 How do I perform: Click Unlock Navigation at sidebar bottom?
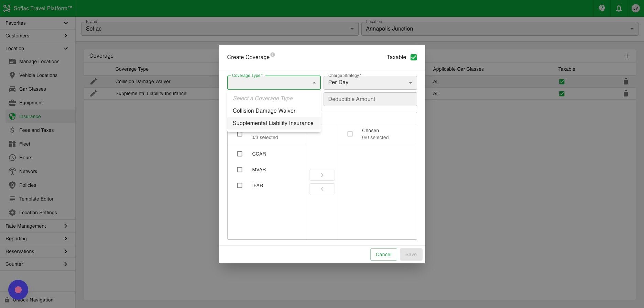33,300
